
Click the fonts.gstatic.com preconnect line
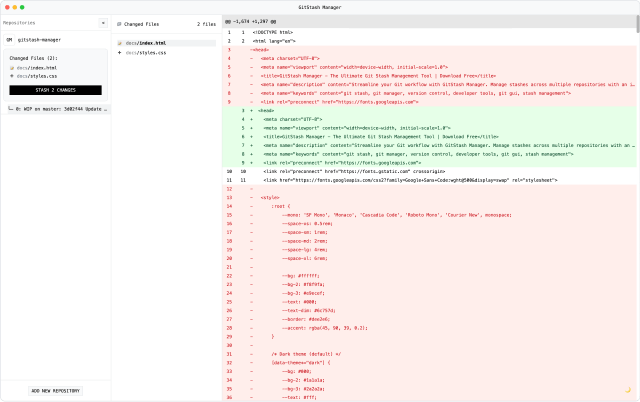pos(429,171)
